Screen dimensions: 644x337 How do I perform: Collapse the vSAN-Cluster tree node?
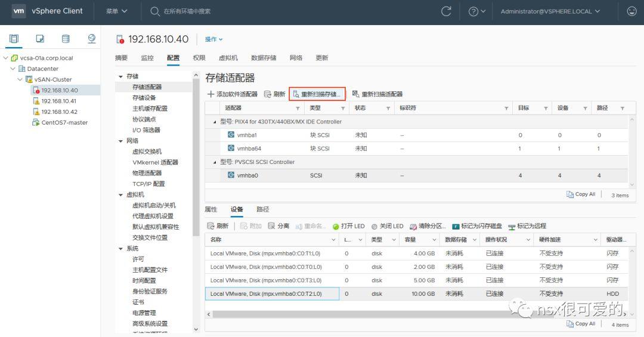(20, 79)
